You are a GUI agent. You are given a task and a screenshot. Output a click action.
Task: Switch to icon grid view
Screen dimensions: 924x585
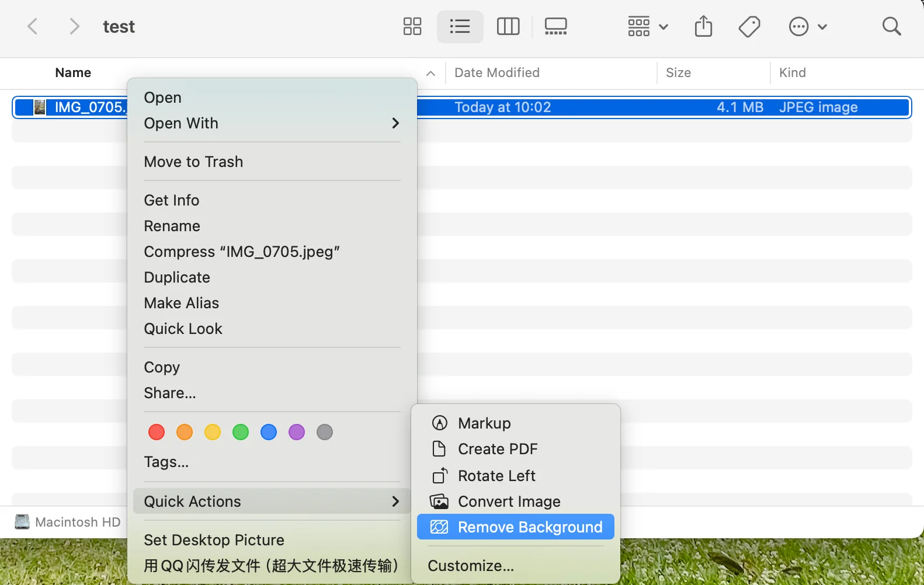(412, 26)
